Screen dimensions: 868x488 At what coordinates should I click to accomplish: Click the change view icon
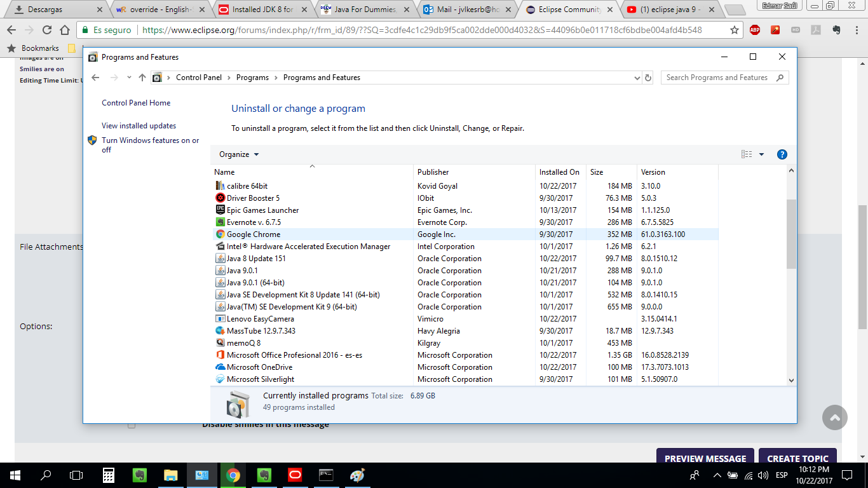tap(747, 154)
